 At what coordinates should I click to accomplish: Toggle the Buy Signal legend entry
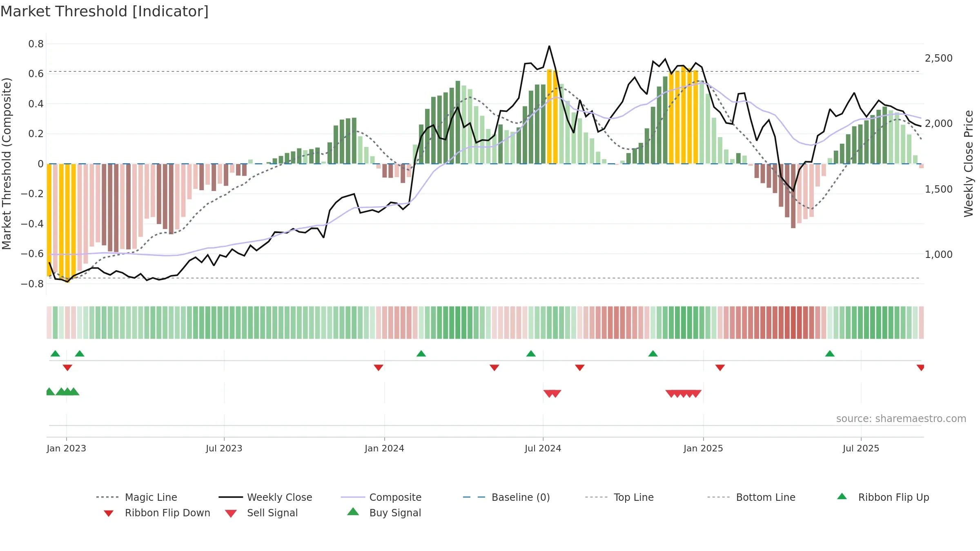click(384, 513)
